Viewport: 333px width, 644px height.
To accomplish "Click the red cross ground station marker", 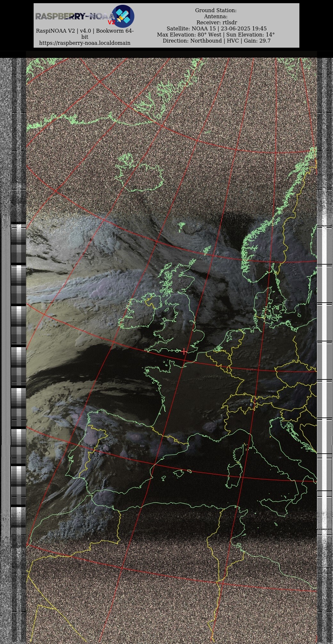I will click(184, 351).
